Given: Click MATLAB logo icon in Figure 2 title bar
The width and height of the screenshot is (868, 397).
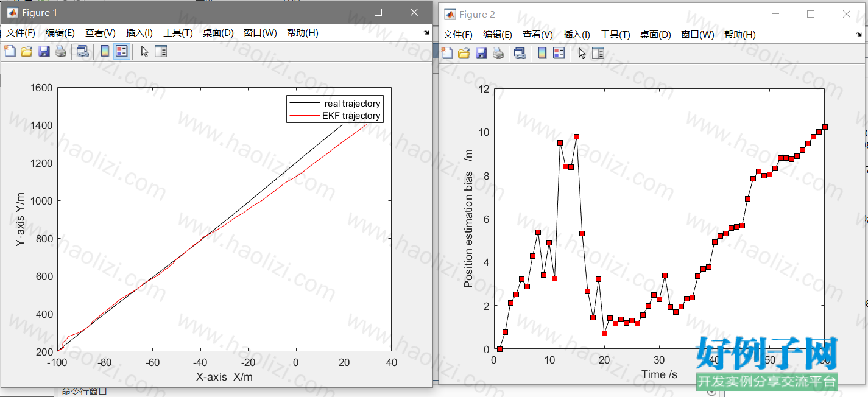Looking at the screenshot, I should [x=450, y=14].
